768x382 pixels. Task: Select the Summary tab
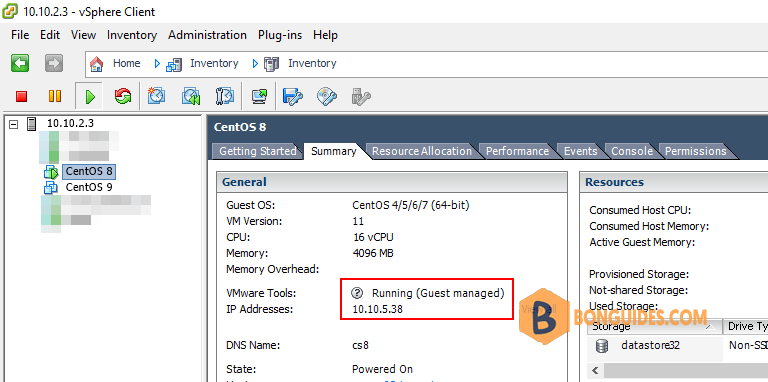pyautogui.click(x=334, y=151)
